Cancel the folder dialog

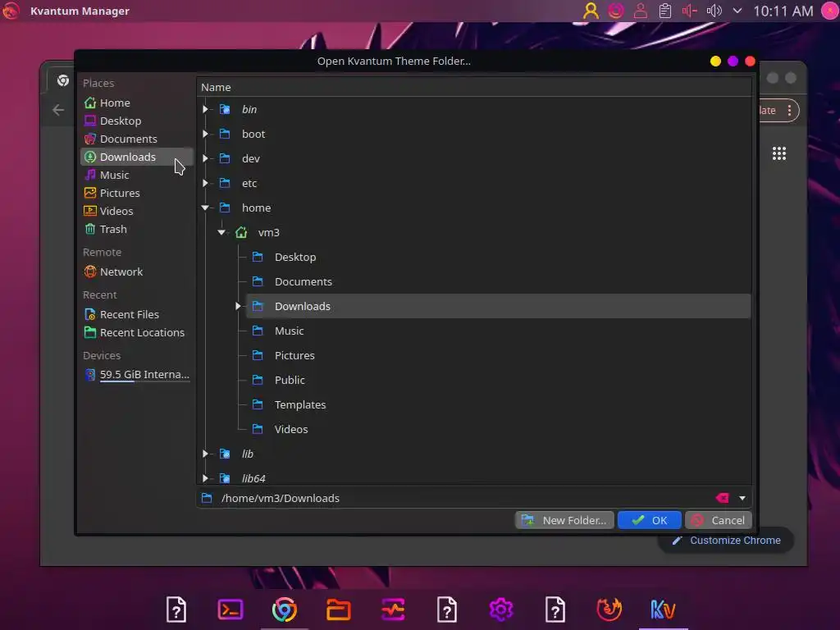[x=719, y=520]
